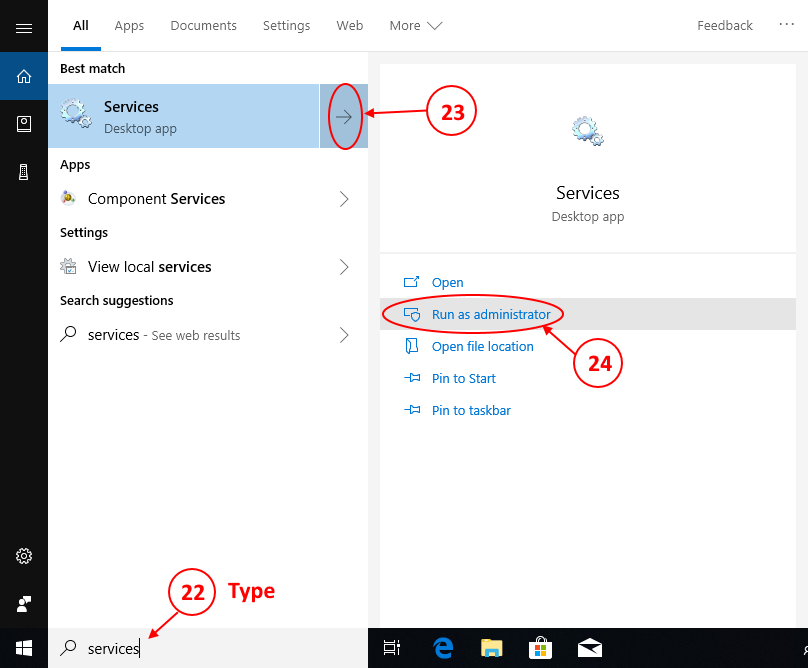Viewport: 808px width, 668px height.
Task: Click the Component Services app icon
Action: [68, 198]
